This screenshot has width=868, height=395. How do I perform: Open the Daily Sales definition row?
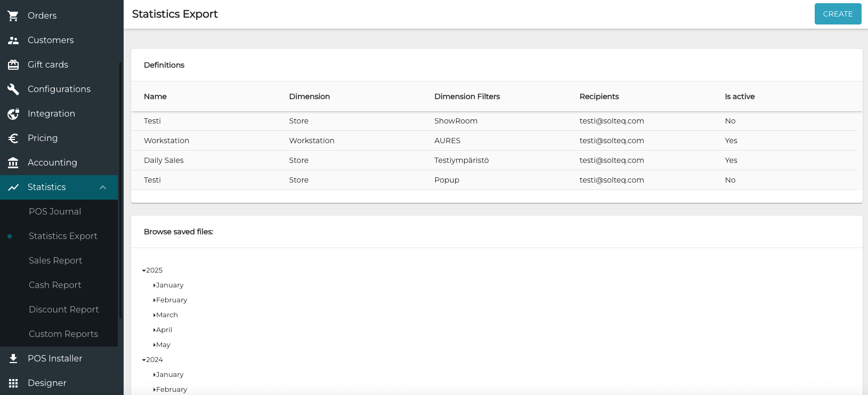(x=164, y=160)
